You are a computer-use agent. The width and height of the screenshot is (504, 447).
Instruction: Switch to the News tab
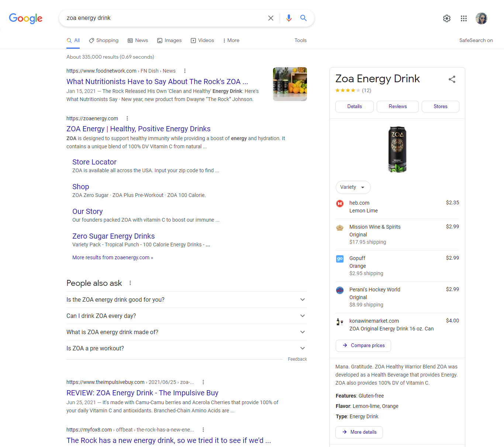click(138, 40)
